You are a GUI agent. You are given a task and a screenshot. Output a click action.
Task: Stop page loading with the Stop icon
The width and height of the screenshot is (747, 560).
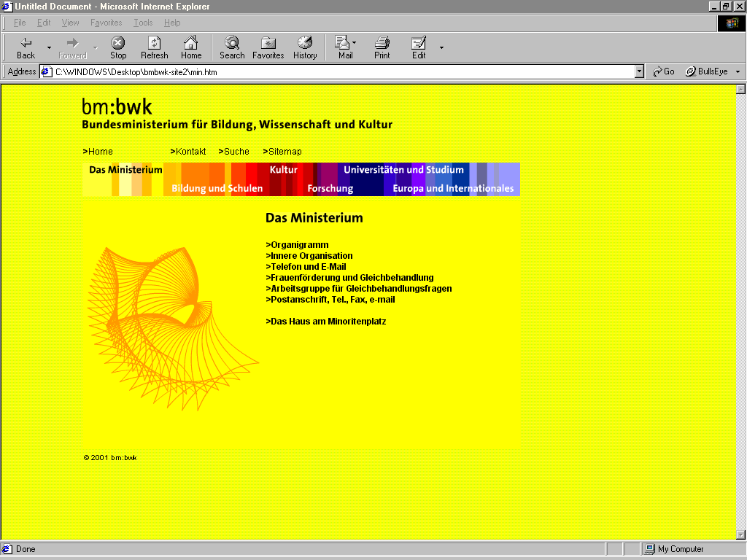(x=118, y=43)
